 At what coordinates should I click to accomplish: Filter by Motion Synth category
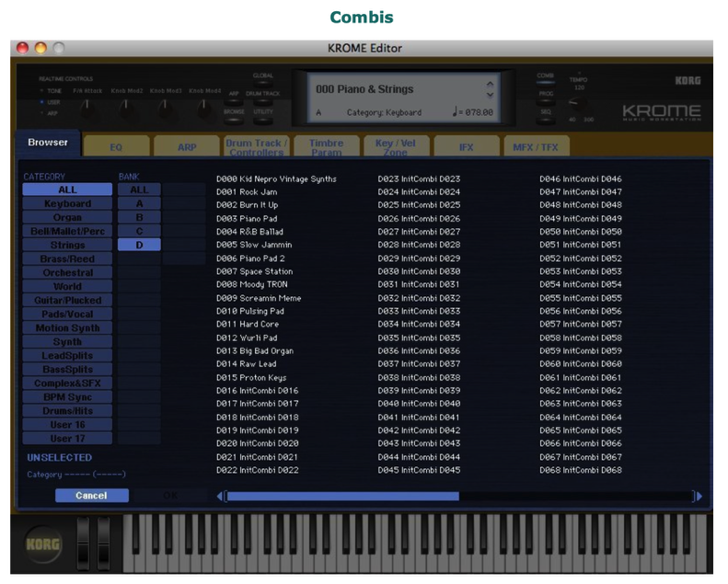pos(67,328)
